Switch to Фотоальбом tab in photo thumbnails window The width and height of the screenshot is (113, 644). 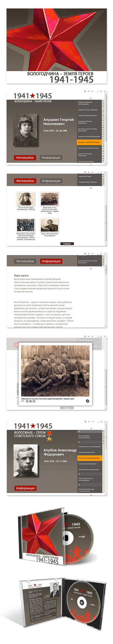pyautogui.click(x=25, y=181)
